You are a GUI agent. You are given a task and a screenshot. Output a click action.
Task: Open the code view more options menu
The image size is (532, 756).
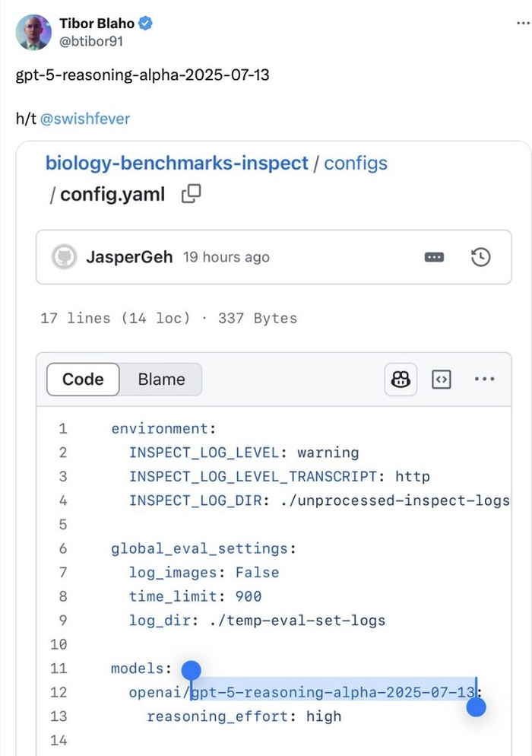click(x=484, y=380)
